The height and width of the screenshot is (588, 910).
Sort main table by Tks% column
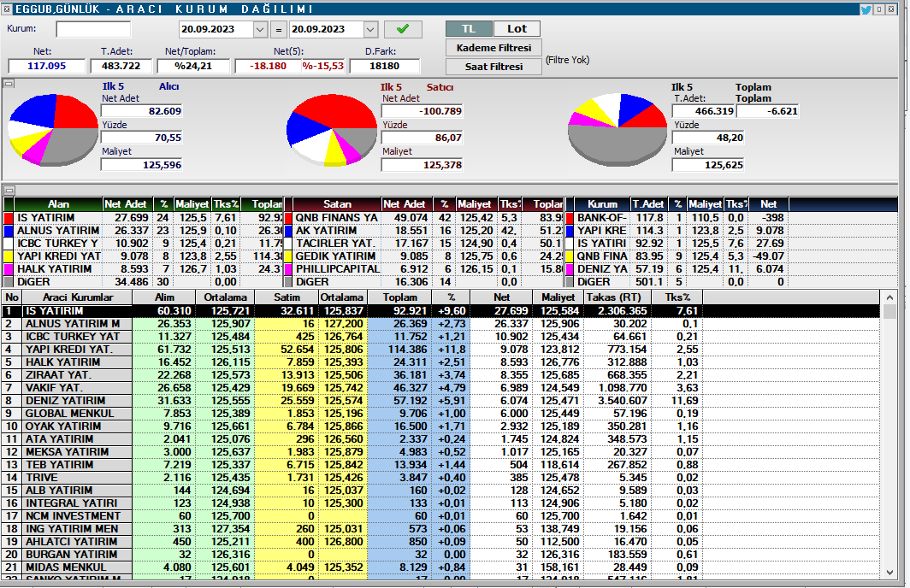[678, 297]
